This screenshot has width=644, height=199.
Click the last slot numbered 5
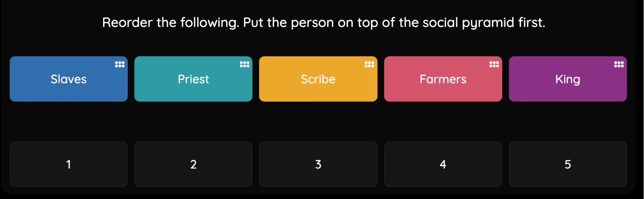[x=567, y=164]
